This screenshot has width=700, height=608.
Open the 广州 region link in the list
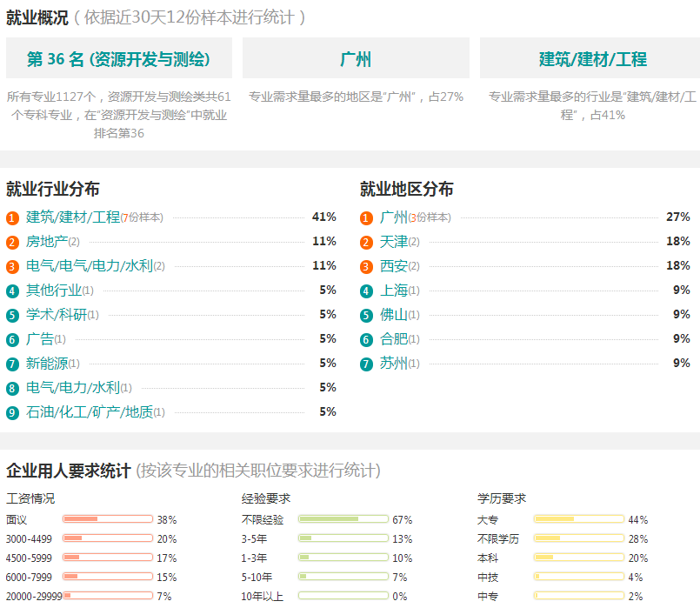click(x=394, y=217)
